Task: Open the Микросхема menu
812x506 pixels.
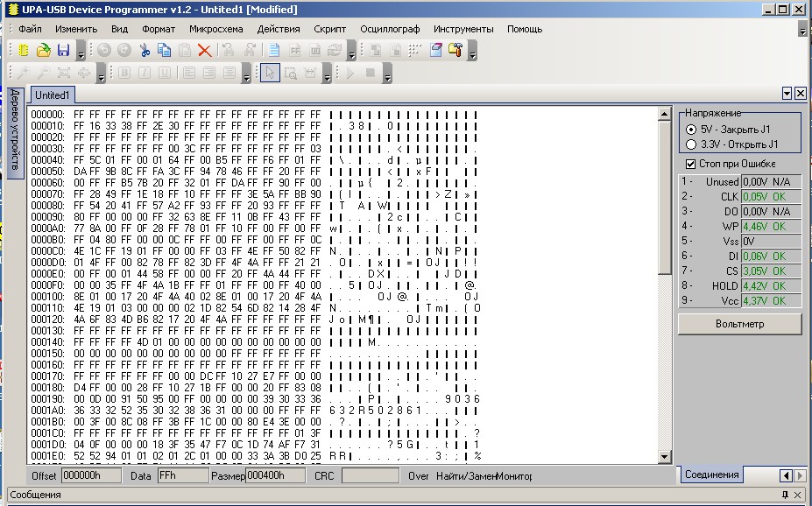Action: 216,29
